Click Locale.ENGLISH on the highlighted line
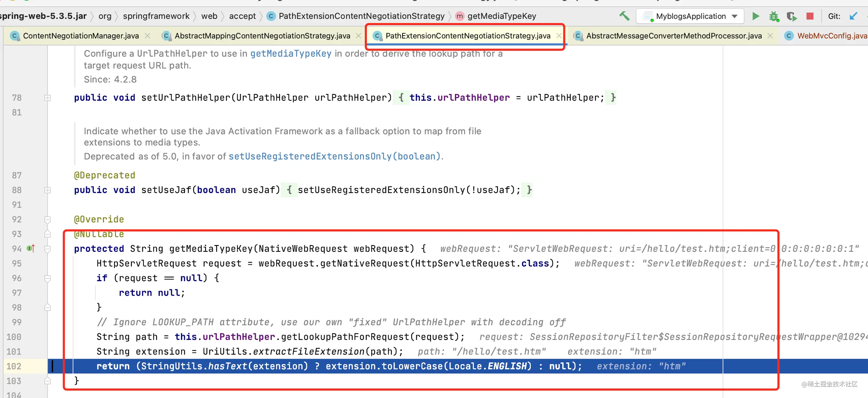Image resolution: width=868 pixels, height=398 pixels. point(488,366)
